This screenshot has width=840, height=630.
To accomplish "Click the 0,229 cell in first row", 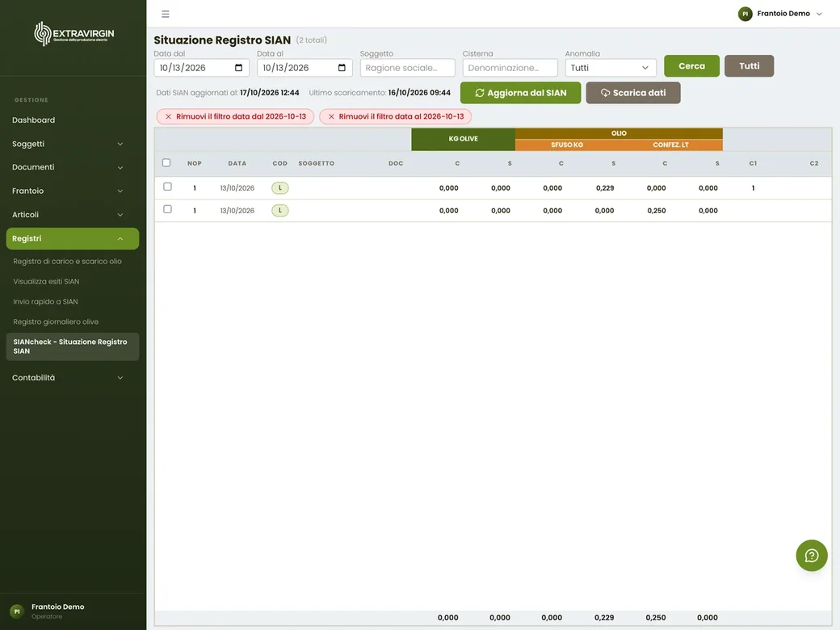I will pyautogui.click(x=605, y=188).
